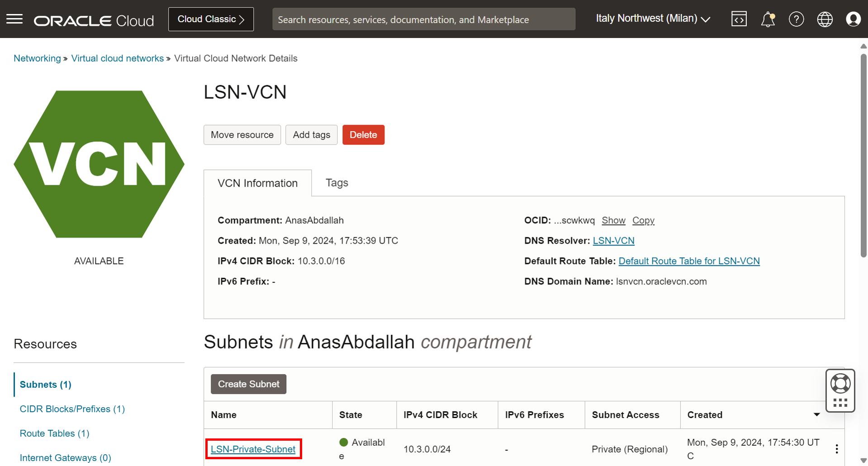Viewport: 868px width, 466px height.
Task: Select the VCN Information tab
Action: pos(258,183)
